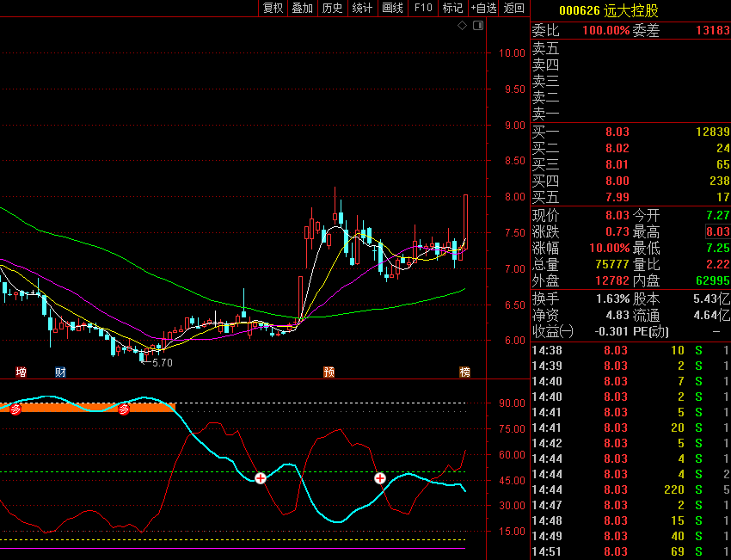Toggle the side panel layout icon
Image resolution: width=731 pixels, height=560 pixels.
[x=478, y=26]
